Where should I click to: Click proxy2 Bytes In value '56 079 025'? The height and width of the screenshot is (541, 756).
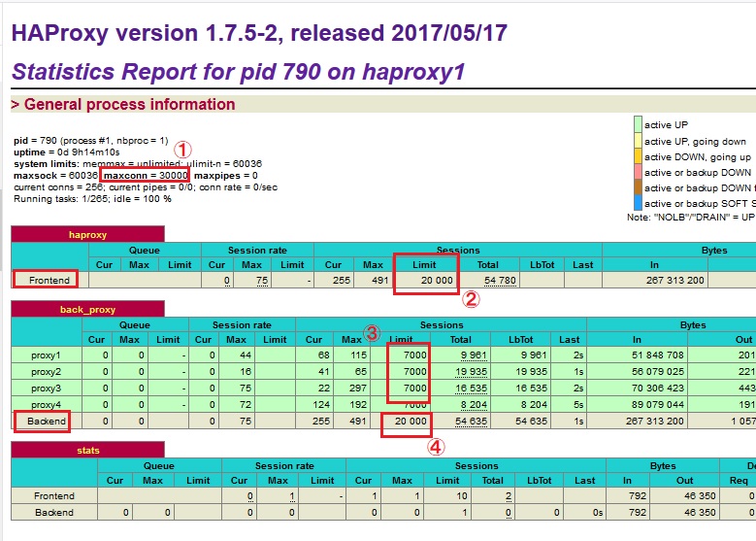click(658, 372)
